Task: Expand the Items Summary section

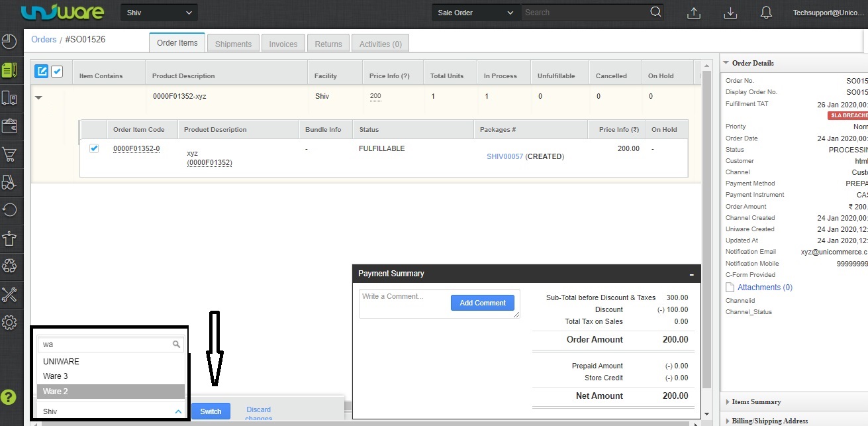Action: coord(756,401)
